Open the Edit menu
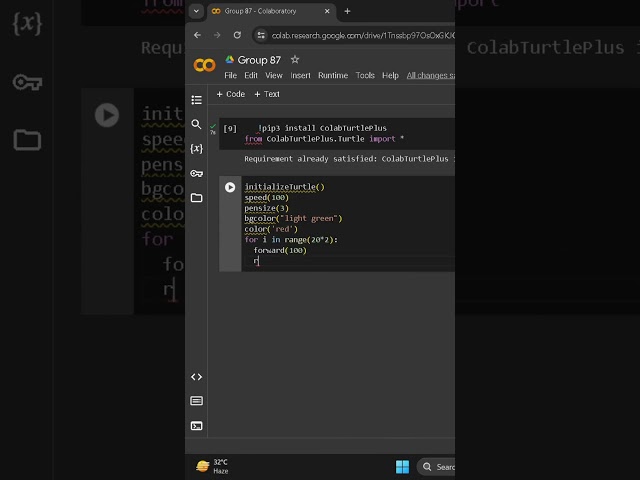 [251, 76]
